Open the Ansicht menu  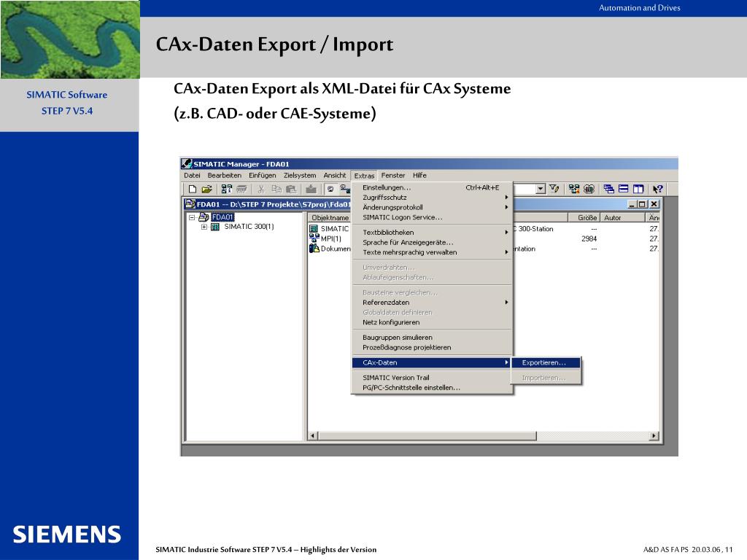pyautogui.click(x=335, y=175)
